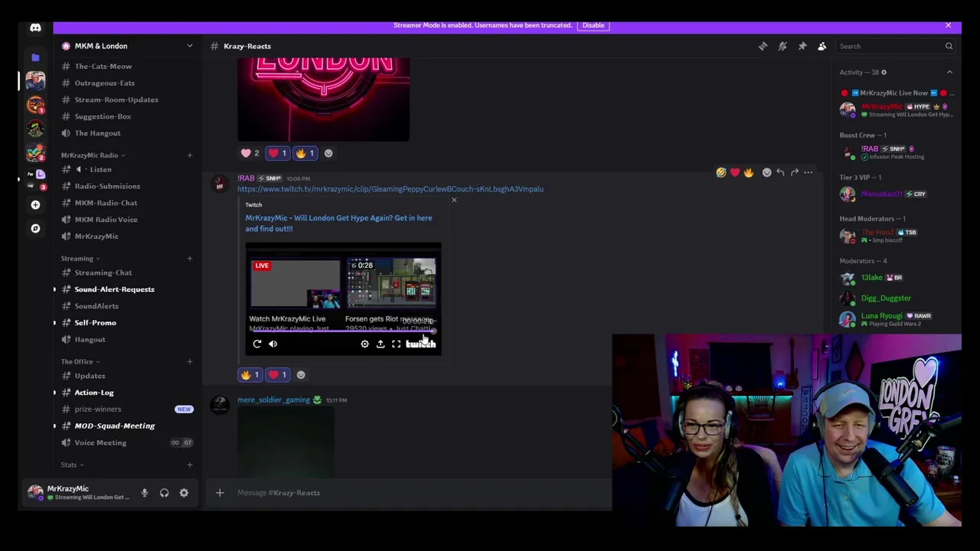Open MrKrazyMic Will London Get Hype embed title

(x=338, y=223)
